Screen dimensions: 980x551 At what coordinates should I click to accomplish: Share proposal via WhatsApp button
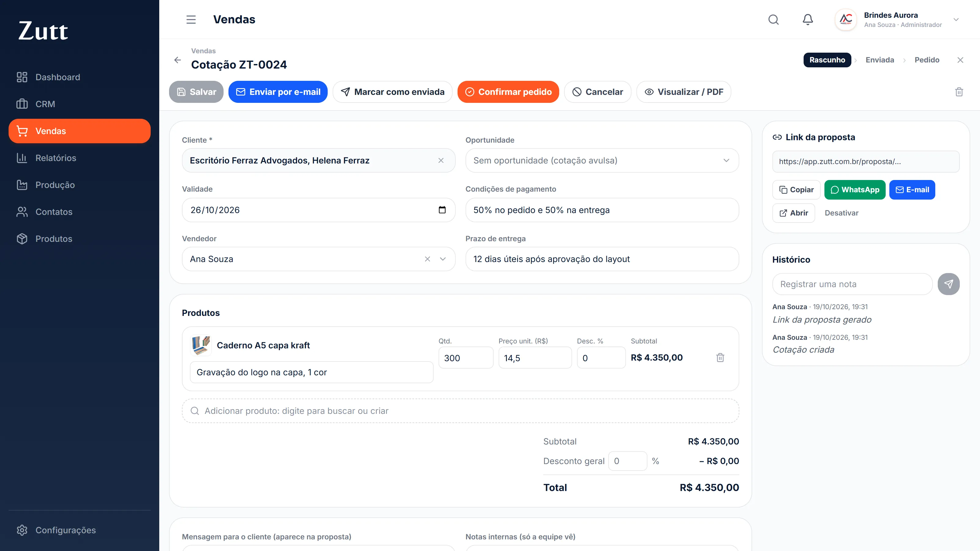[854, 190]
